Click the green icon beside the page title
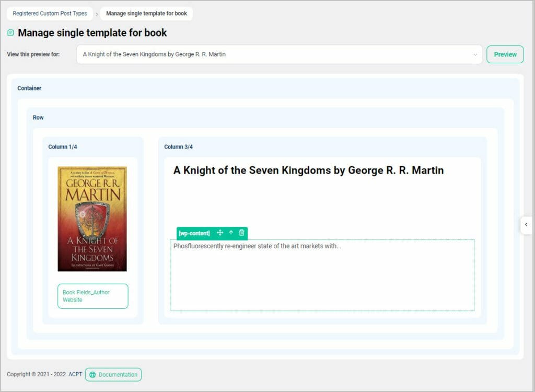This screenshot has width=535, height=392. (x=11, y=33)
